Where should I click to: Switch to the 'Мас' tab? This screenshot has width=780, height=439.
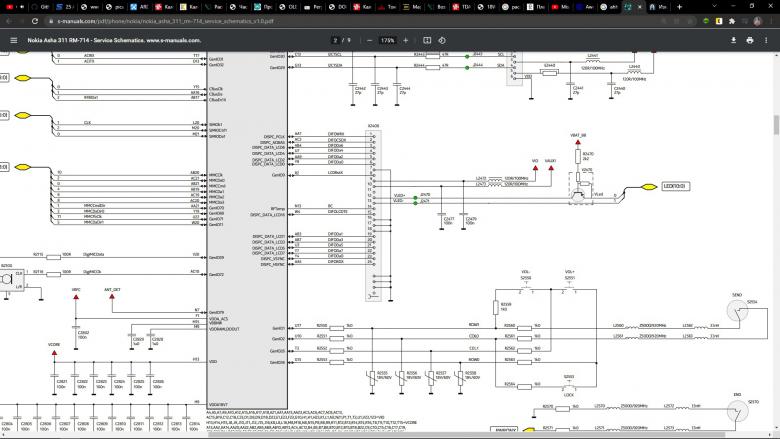tap(412, 7)
